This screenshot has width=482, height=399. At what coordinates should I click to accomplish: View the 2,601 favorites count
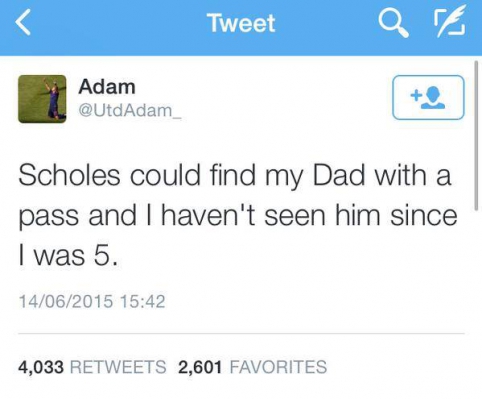[x=200, y=367]
